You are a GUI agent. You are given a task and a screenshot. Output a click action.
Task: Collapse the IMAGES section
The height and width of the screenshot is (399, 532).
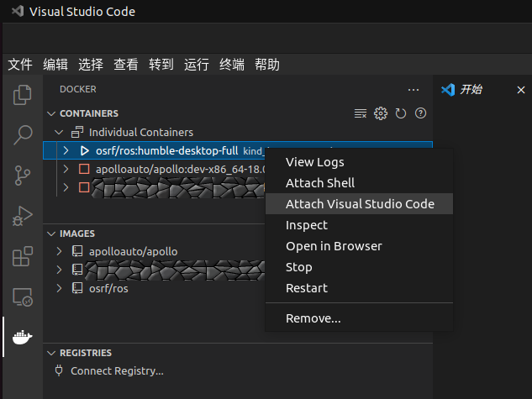coord(51,234)
